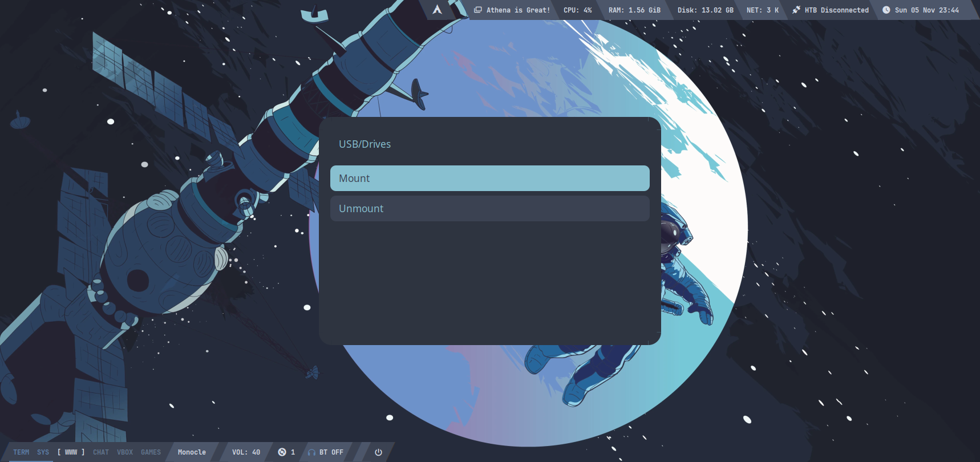Click the CPU usage widget
This screenshot has width=980, height=462.
coord(577,10)
